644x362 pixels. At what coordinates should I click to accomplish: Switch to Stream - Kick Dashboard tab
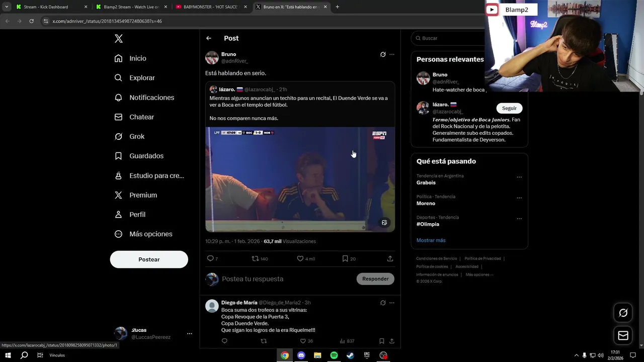coord(50,7)
